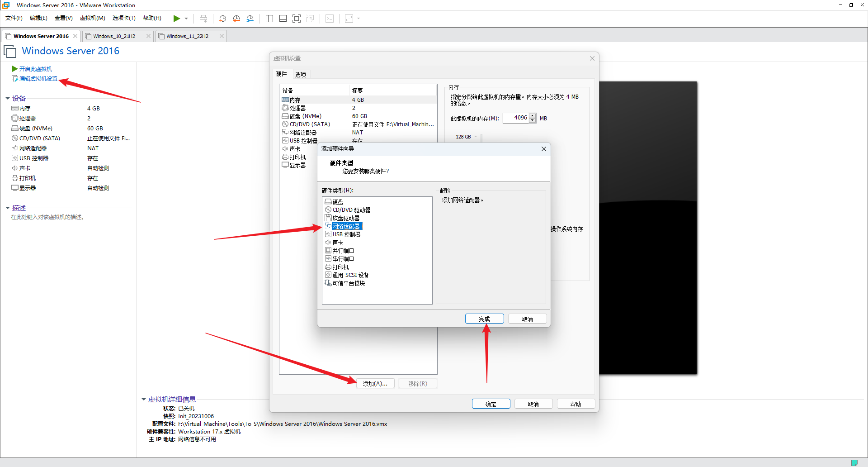
Task: Close the Windows Server 2016 tab
Action: coord(75,36)
